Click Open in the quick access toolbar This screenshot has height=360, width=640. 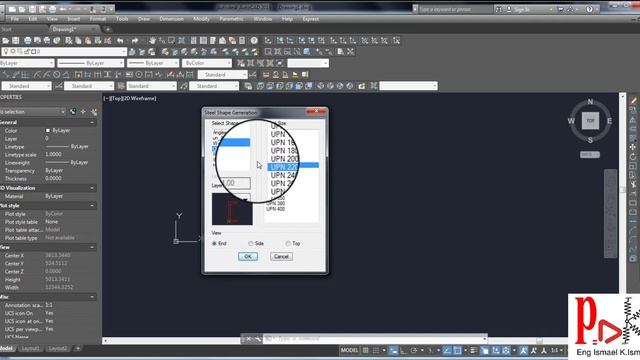22,9
